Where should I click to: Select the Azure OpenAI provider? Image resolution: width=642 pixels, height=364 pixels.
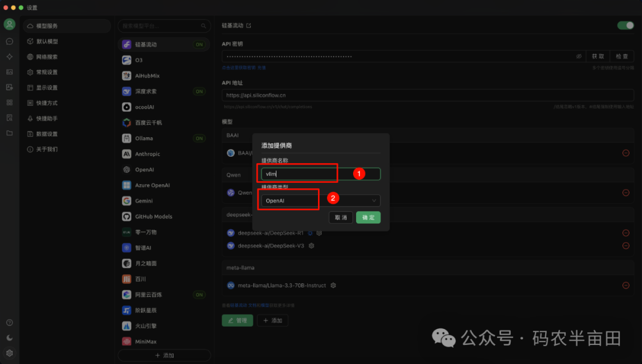164,185
